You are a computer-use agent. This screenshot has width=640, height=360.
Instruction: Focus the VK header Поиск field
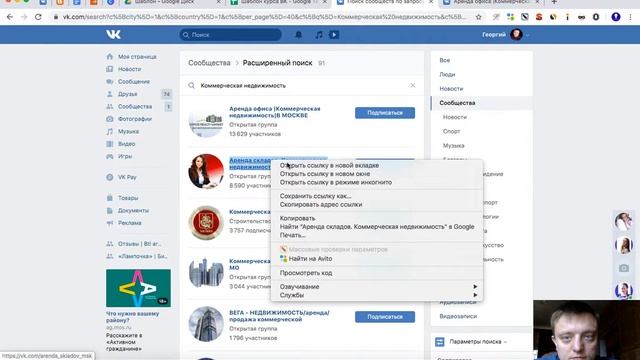click(231, 35)
